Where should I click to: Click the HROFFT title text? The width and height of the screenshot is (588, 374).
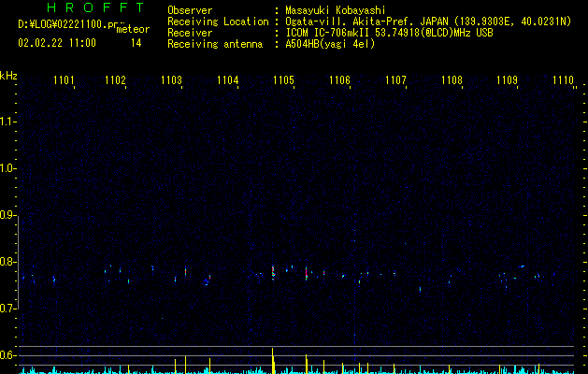pyautogui.click(x=95, y=7)
